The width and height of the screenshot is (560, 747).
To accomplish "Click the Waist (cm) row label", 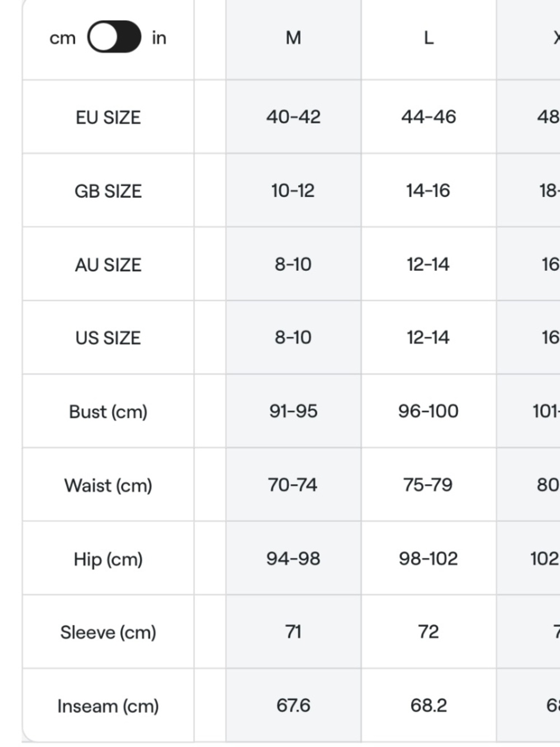I will pos(108,485).
